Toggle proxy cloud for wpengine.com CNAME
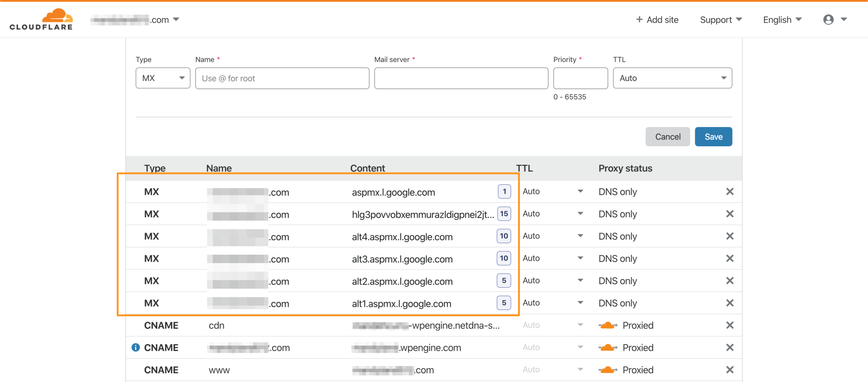 [x=608, y=347]
